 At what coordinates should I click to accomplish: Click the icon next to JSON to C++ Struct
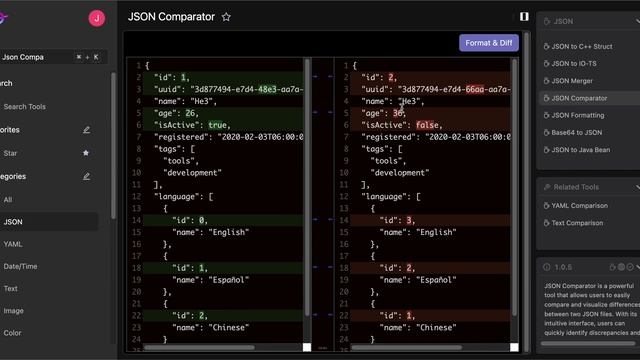pos(546,47)
